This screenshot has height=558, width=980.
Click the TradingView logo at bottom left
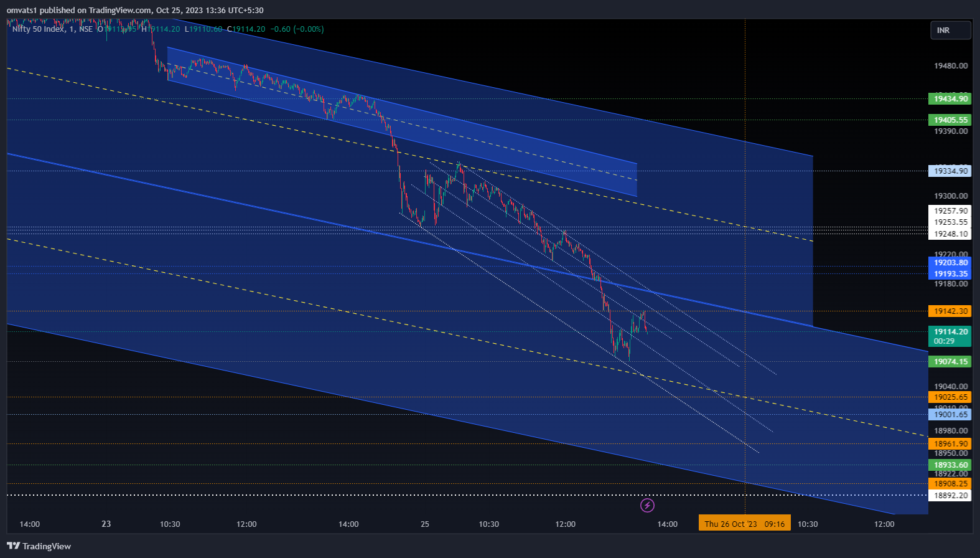[x=39, y=546]
